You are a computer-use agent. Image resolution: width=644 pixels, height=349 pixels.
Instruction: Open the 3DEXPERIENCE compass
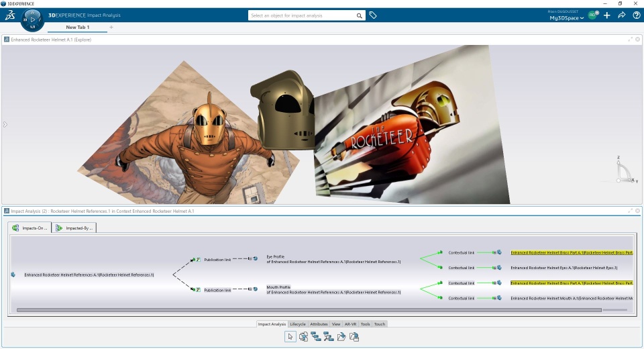coord(32,19)
